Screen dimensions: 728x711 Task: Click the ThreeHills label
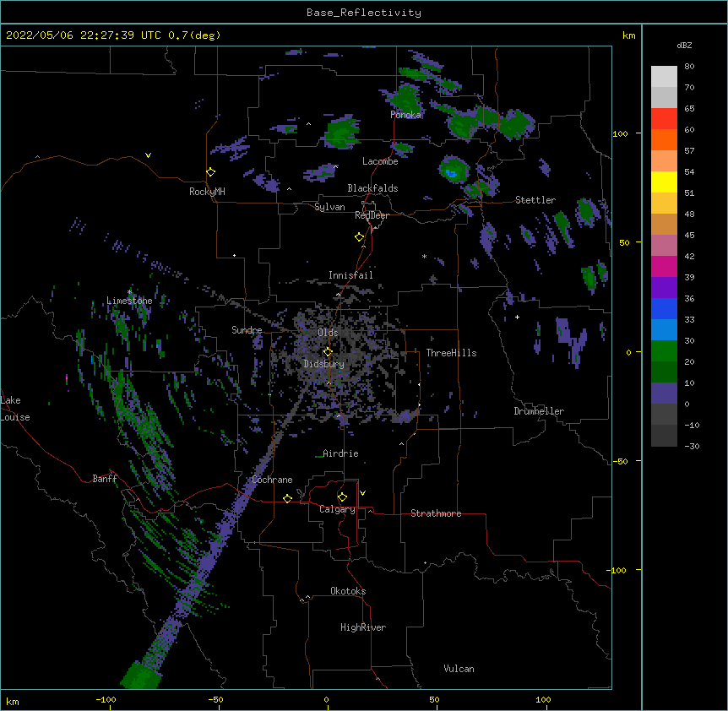click(451, 353)
